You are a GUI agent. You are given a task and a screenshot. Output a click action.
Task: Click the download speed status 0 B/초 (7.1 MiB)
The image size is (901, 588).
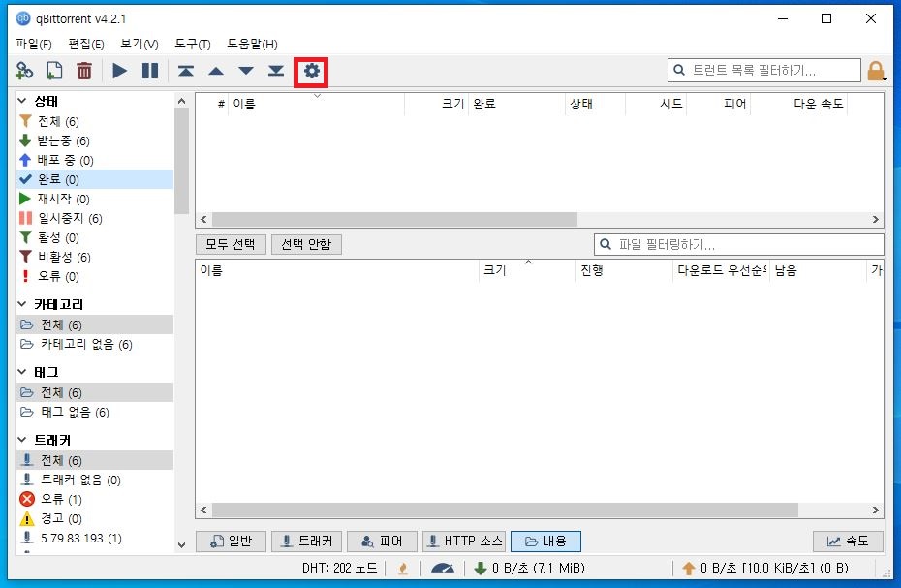click(529, 569)
